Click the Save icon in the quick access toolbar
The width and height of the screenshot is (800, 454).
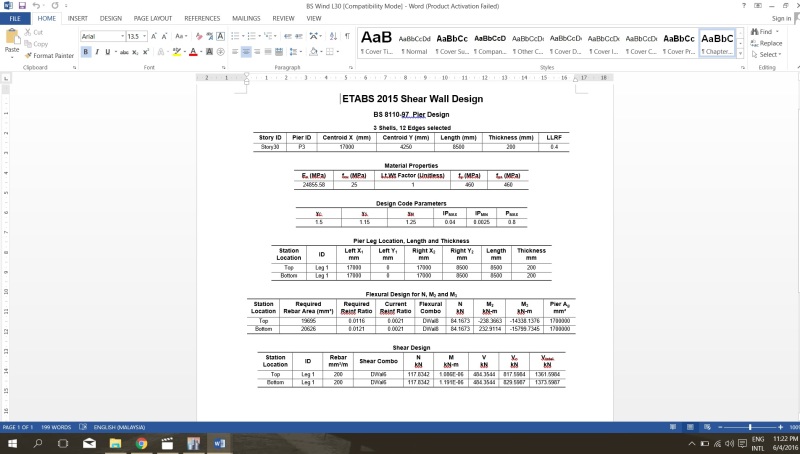coord(22,6)
